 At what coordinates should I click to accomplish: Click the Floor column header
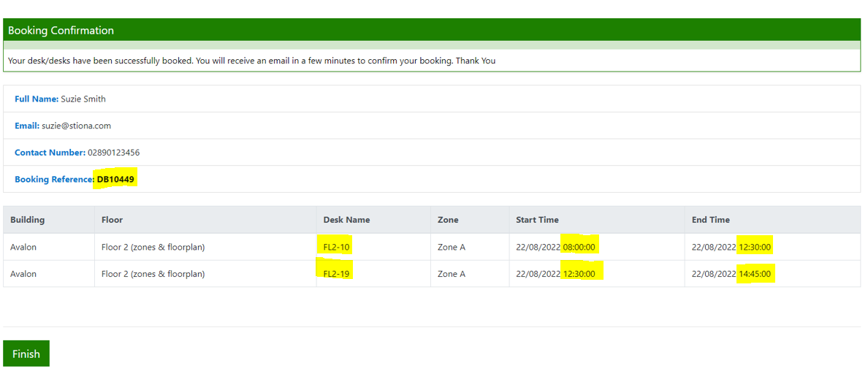112,220
